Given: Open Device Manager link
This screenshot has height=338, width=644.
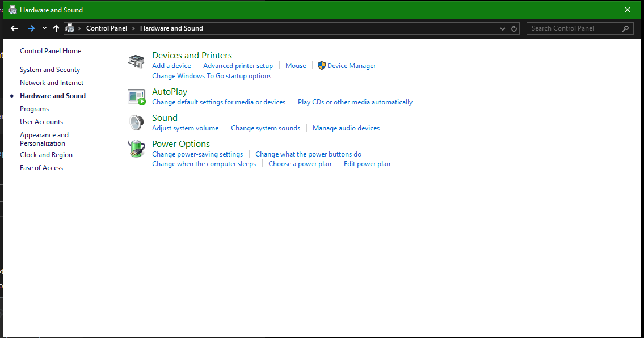Looking at the screenshot, I should 352,66.
